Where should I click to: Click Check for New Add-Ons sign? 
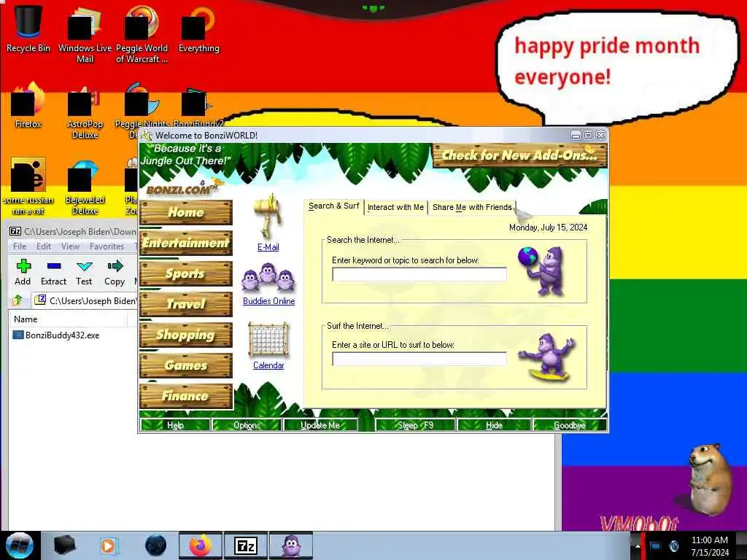[519, 155]
